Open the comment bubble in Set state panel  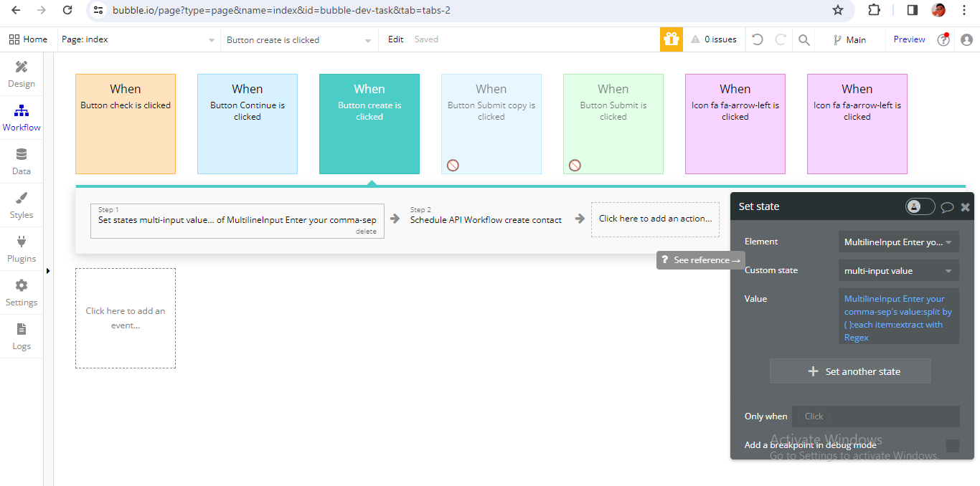pos(947,207)
